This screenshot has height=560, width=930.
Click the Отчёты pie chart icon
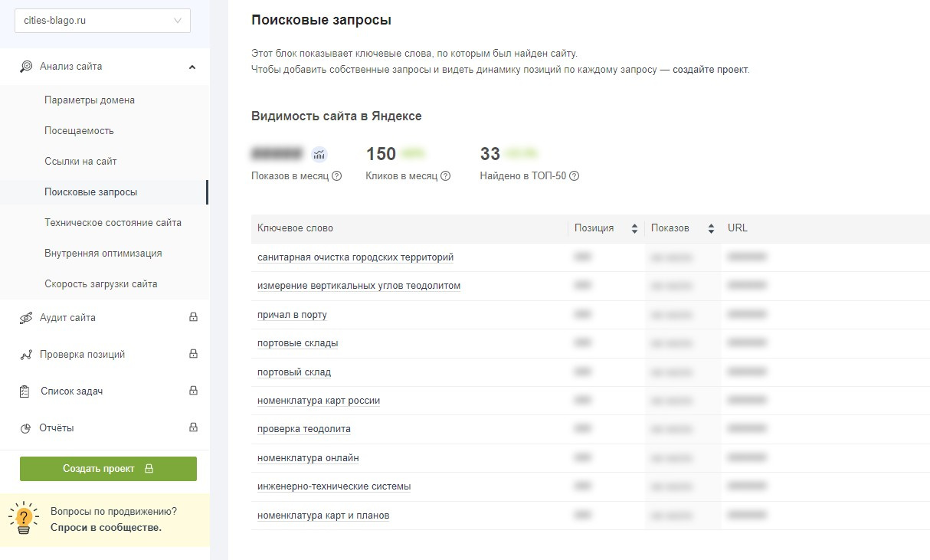(25, 428)
